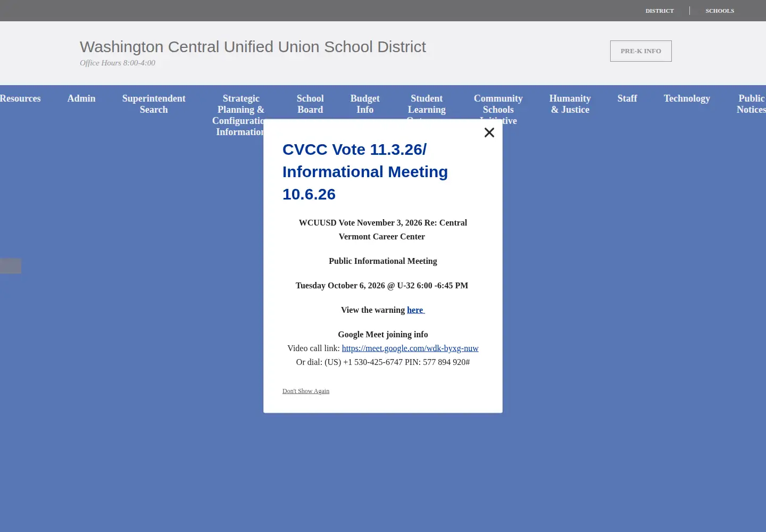Viewport: 766px width, 532px height.
Task: Click the CVCC Vote 11.3.26 popup heading
Action: pyautogui.click(x=365, y=172)
